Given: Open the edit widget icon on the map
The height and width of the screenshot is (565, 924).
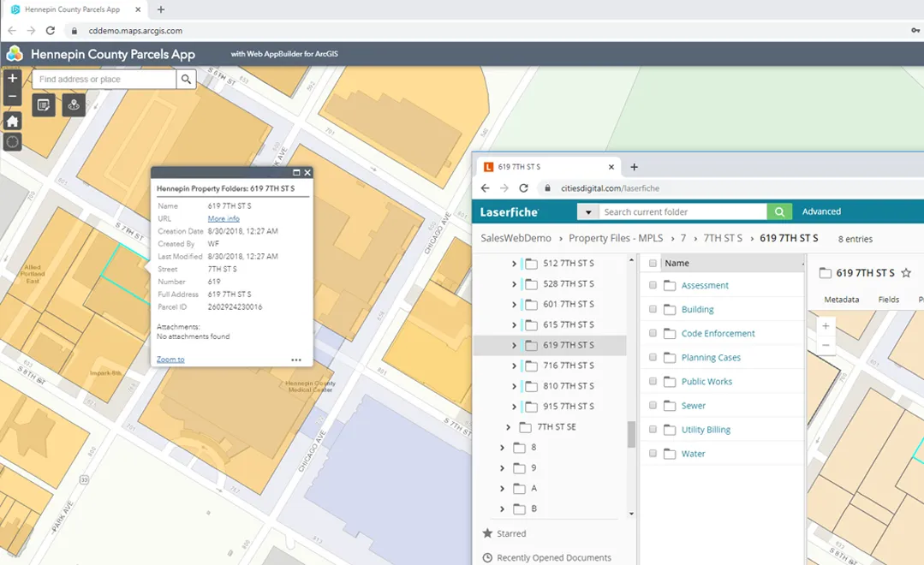Looking at the screenshot, I should [x=44, y=105].
